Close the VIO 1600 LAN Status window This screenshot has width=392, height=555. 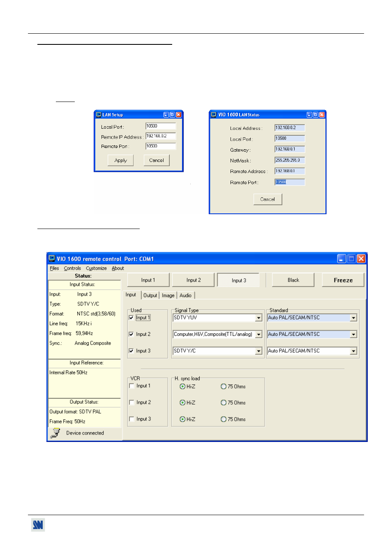pyautogui.click(x=322, y=115)
